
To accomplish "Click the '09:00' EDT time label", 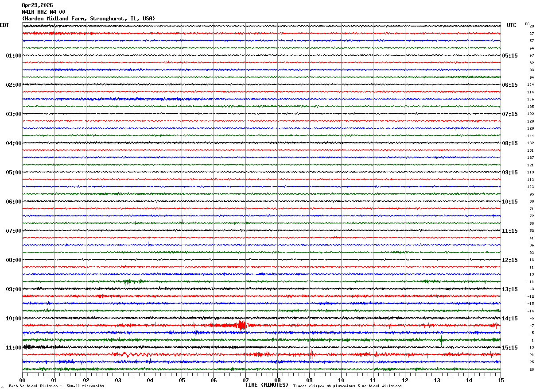I will (x=14, y=289).
